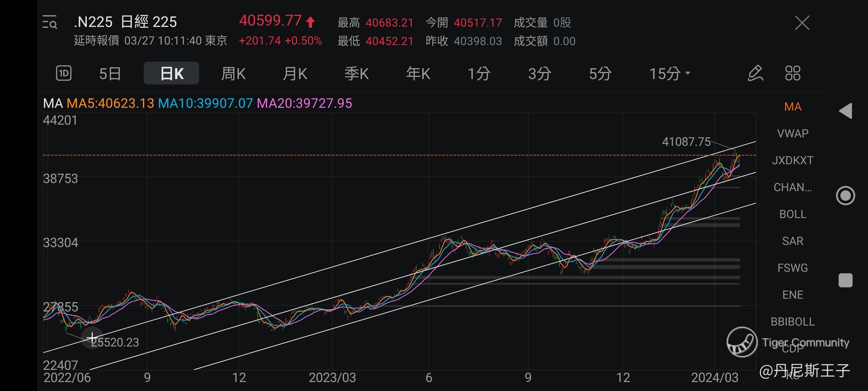Viewport: 868px width, 391px height.
Task: Select the pencil drawing tool
Action: [x=755, y=73]
